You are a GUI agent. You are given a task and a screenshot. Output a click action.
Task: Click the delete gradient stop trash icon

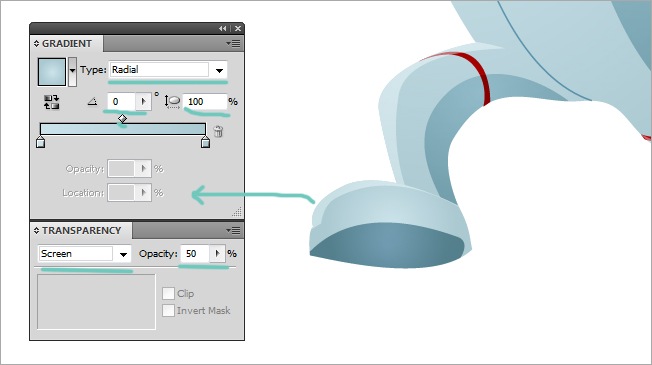[x=218, y=132]
